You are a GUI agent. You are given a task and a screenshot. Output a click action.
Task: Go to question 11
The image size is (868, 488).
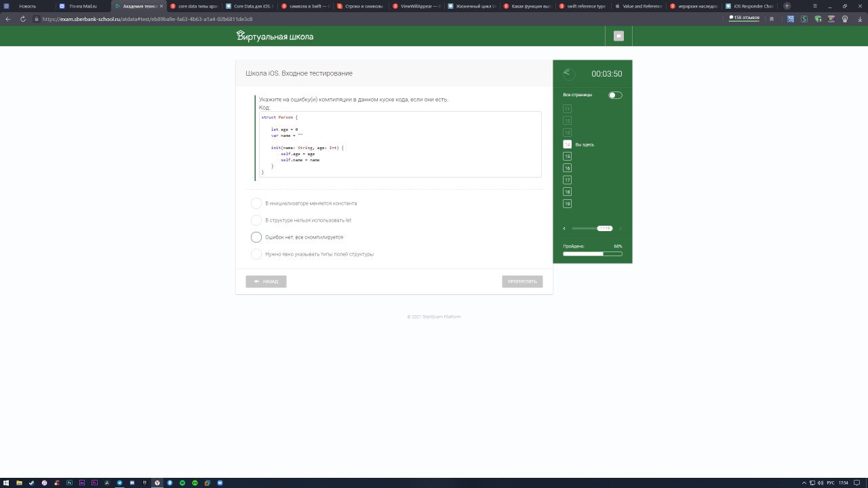click(x=567, y=108)
